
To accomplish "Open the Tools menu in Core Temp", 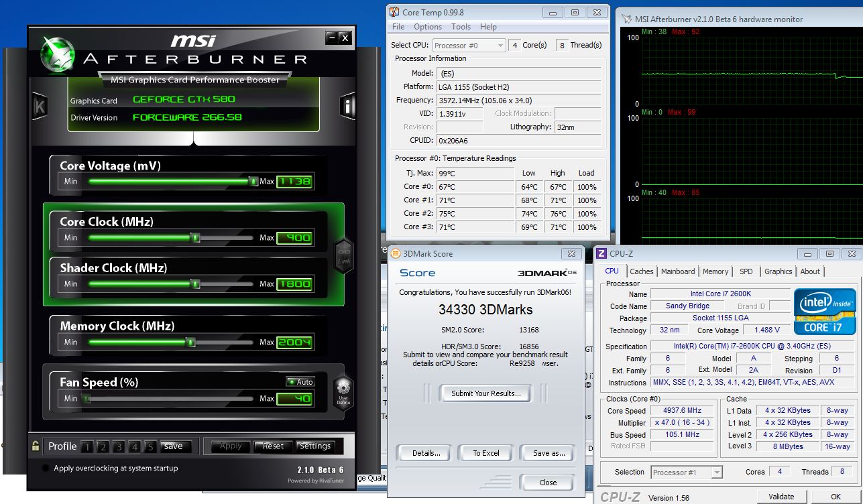I will 461,27.
